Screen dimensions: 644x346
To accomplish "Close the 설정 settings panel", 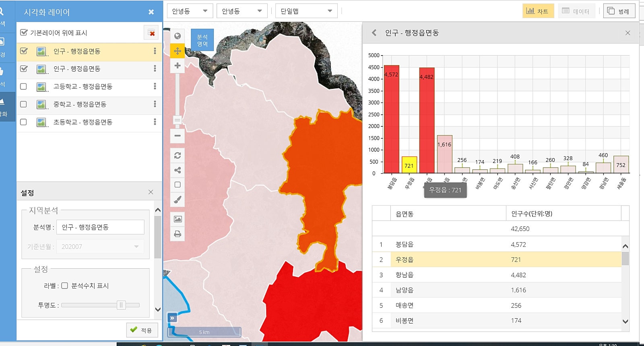I will (x=151, y=192).
